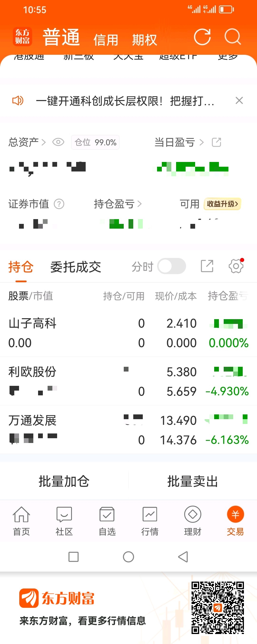257x644 pixels.
Task: Tap 万通发展 cost price 14.376
Action: (178, 440)
